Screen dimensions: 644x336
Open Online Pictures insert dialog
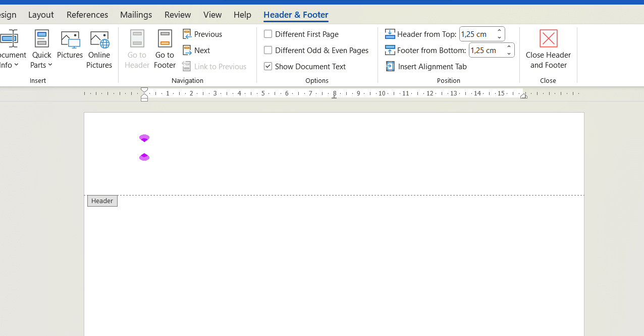pyautogui.click(x=99, y=50)
